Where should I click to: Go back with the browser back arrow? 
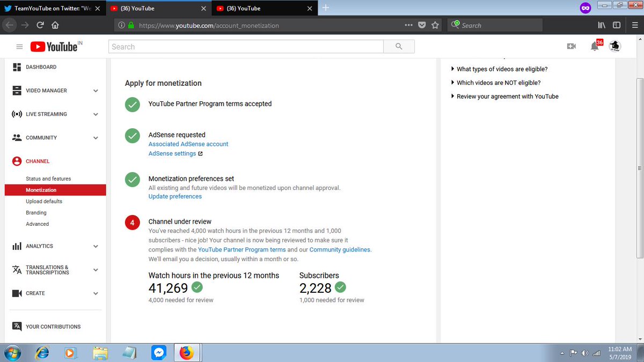(x=10, y=25)
